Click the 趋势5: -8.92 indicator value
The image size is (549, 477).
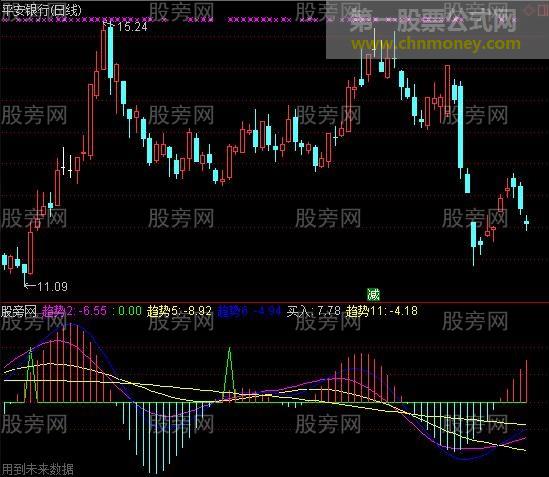coord(179,311)
